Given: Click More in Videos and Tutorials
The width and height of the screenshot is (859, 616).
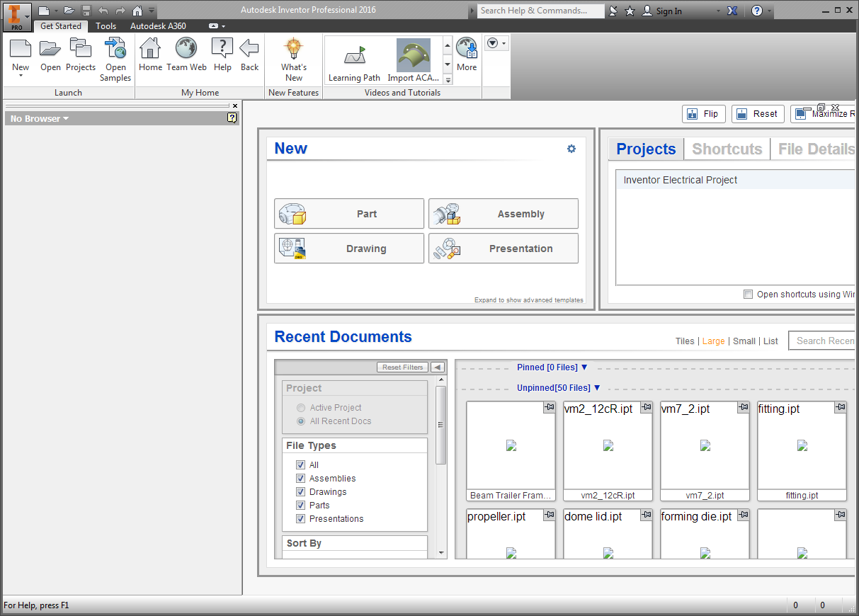Looking at the screenshot, I should (x=467, y=56).
